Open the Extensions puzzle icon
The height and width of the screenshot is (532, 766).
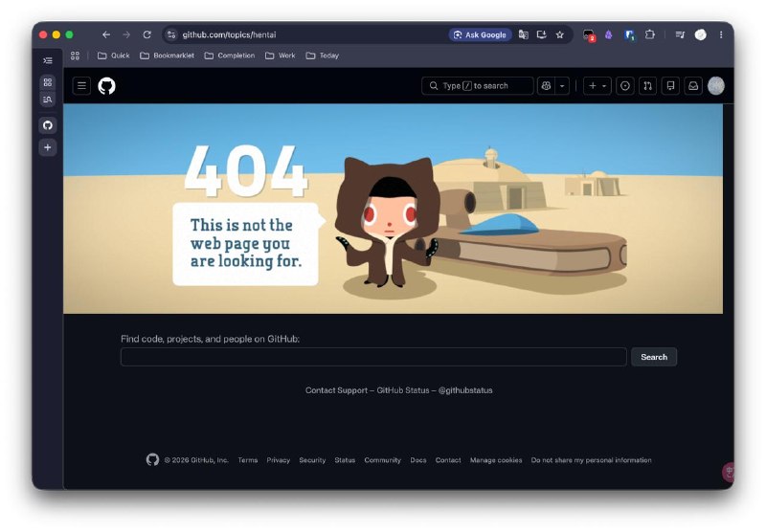[x=650, y=34]
